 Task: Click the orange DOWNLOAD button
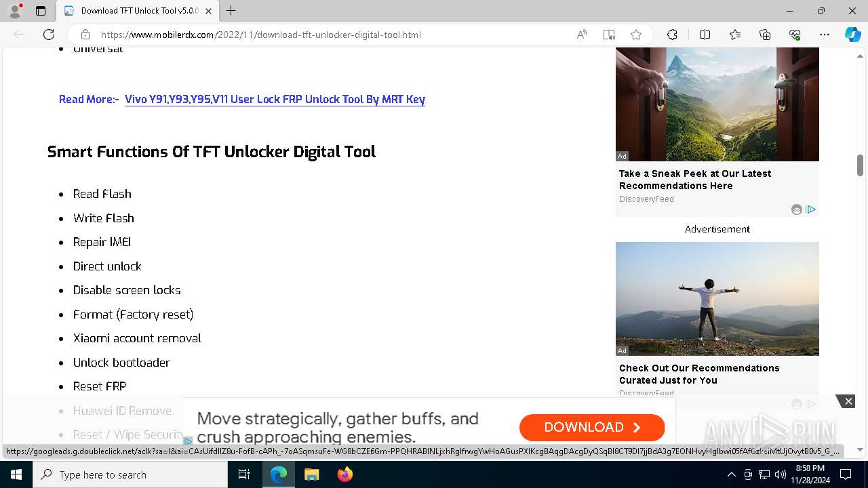[x=592, y=427]
